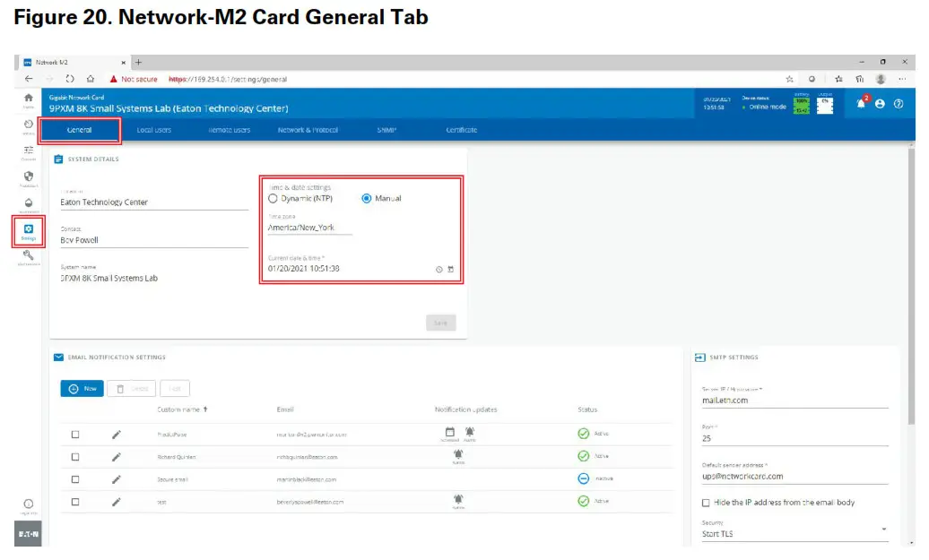The width and height of the screenshot is (929, 560).
Task: Open the Controls sliders icon in sidebar
Action: click(x=29, y=151)
